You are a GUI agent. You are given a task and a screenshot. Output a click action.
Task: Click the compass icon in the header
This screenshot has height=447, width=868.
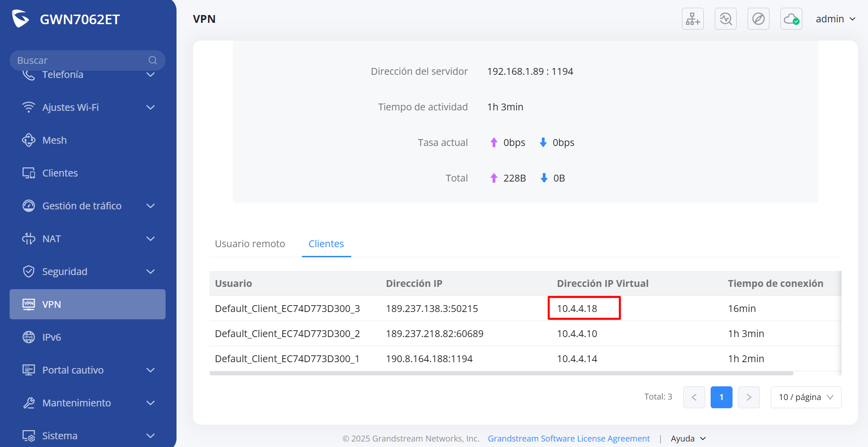(x=758, y=19)
